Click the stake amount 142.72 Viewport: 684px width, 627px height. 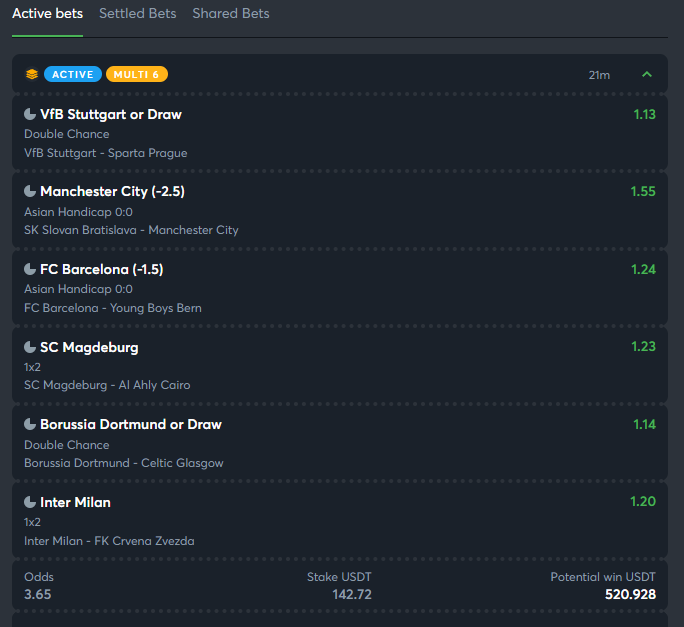pyautogui.click(x=352, y=594)
